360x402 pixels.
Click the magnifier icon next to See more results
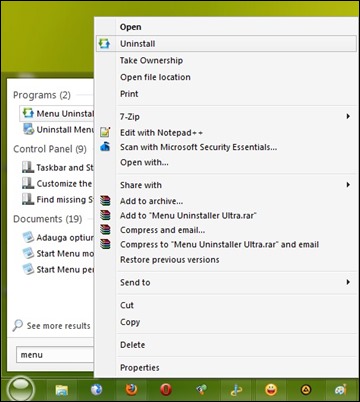18,325
